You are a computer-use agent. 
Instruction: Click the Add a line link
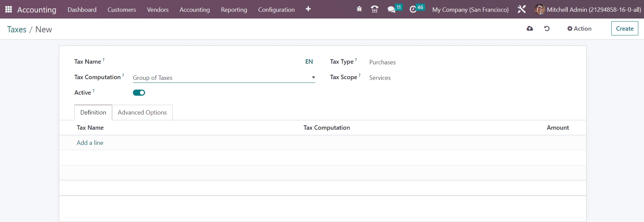pyautogui.click(x=90, y=143)
